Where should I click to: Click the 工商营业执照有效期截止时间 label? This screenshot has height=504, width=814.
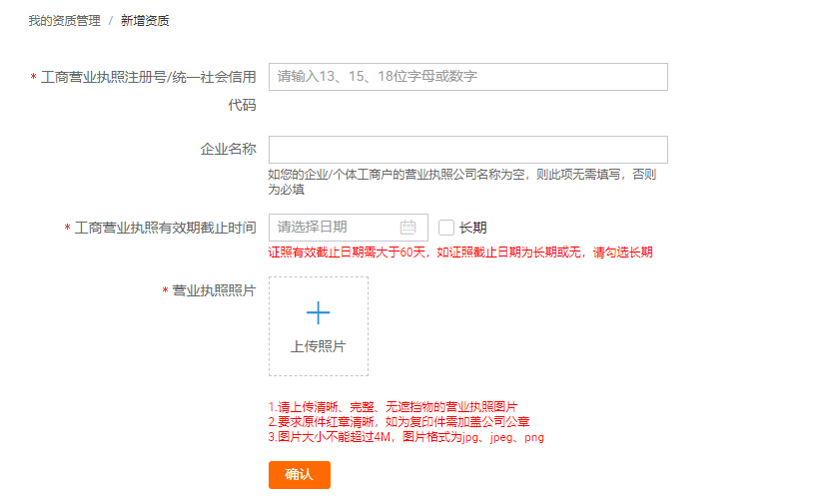(165, 229)
